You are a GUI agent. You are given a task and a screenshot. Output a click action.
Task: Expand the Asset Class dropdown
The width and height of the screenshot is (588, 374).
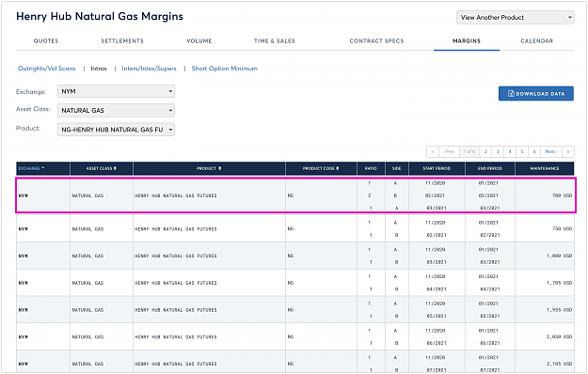(116, 111)
